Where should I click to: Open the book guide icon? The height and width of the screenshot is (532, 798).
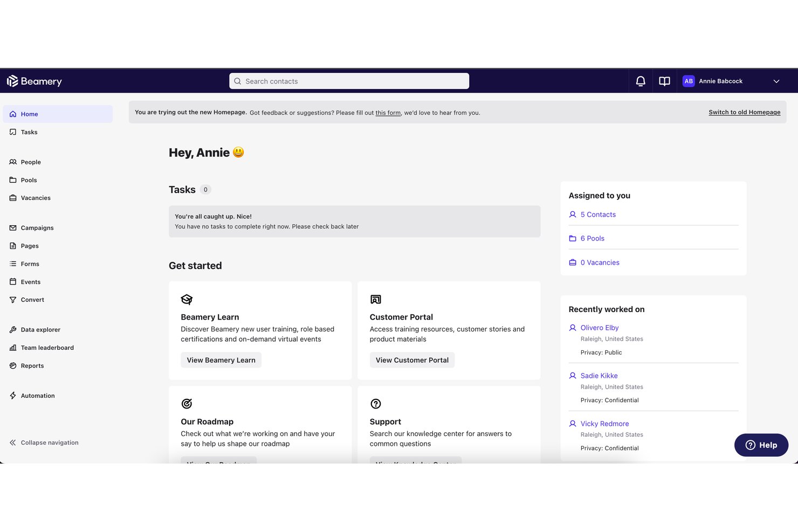tap(664, 81)
